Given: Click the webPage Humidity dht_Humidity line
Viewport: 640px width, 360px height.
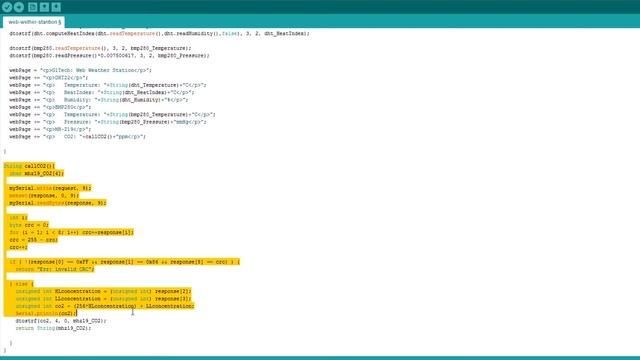Looking at the screenshot, I should pyautogui.click(x=98, y=100).
